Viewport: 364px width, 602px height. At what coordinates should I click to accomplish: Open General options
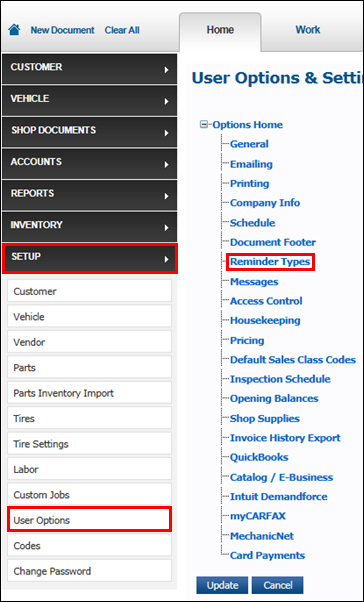tap(249, 144)
